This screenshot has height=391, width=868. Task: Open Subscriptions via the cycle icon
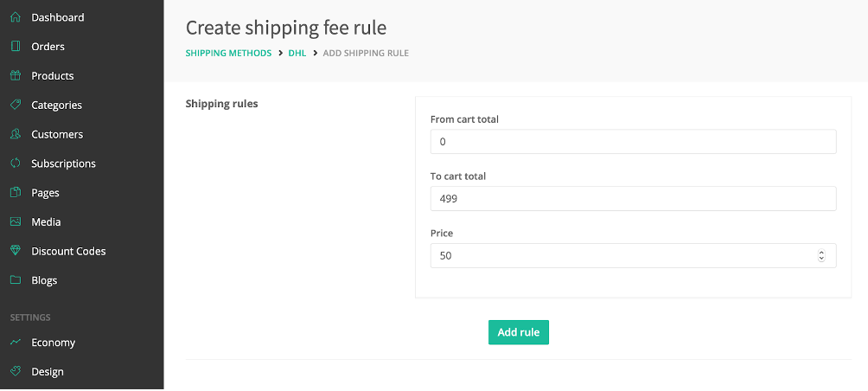pyautogui.click(x=16, y=163)
